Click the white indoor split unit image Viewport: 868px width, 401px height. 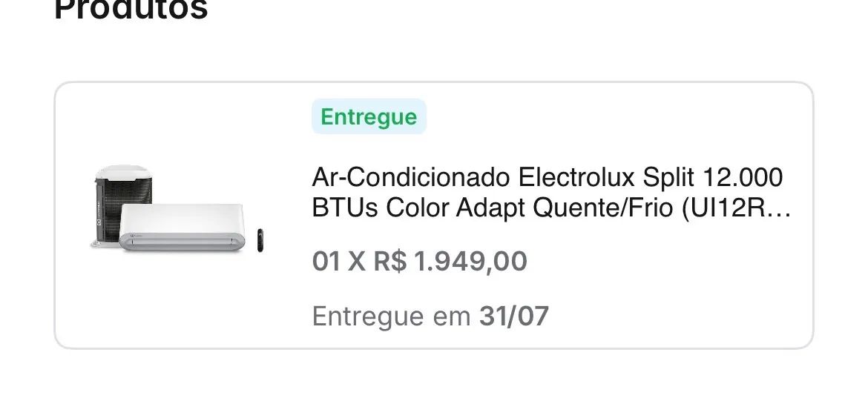[182, 228]
